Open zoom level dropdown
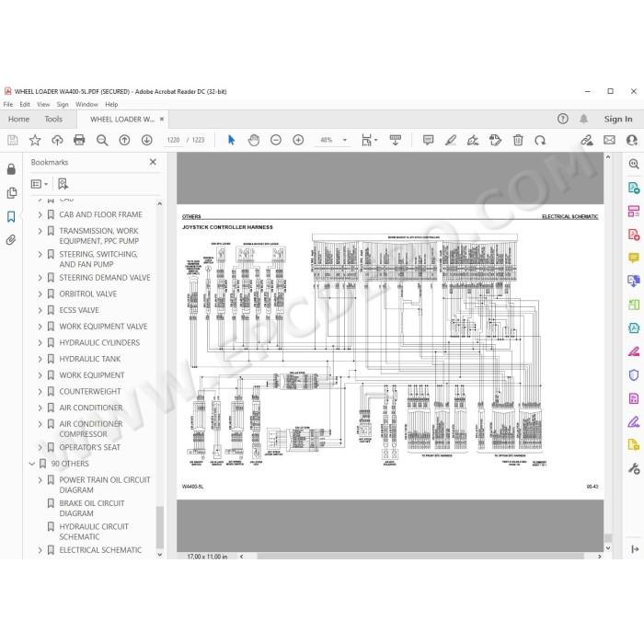Screen dimensions: 644x644 coord(345,141)
